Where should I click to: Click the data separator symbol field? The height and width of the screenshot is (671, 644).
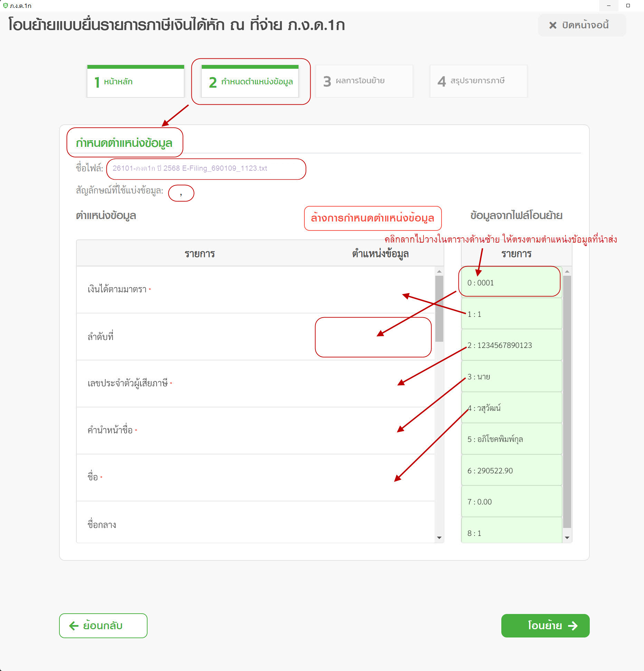(x=181, y=193)
